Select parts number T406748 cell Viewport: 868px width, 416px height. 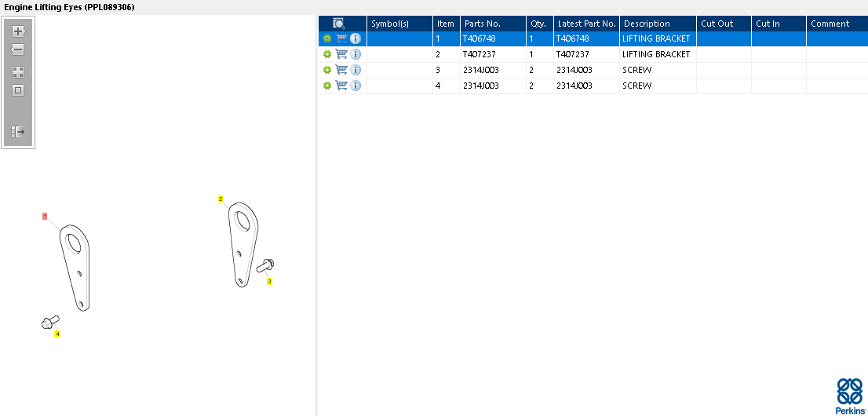pyautogui.click(x=493, y=38)
